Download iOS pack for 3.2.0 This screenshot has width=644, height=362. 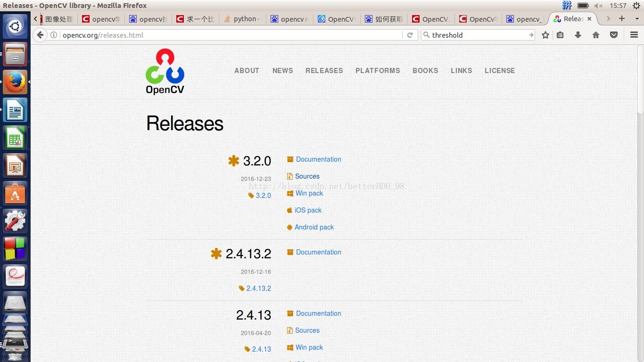pyautogui.click(x=308, y=210)
